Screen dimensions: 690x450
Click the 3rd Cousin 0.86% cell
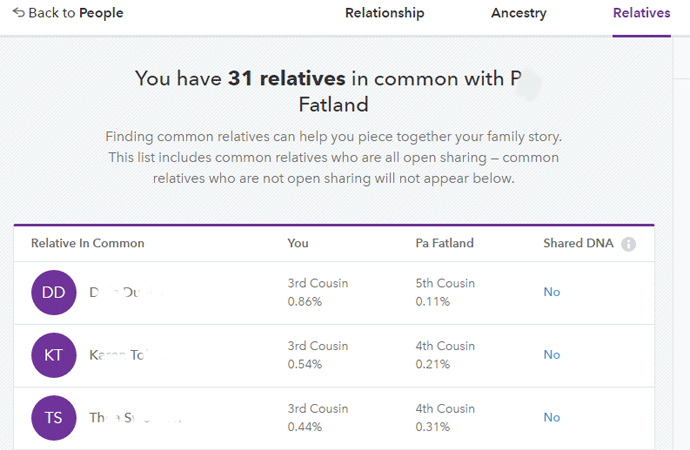(x=318, y=292)
